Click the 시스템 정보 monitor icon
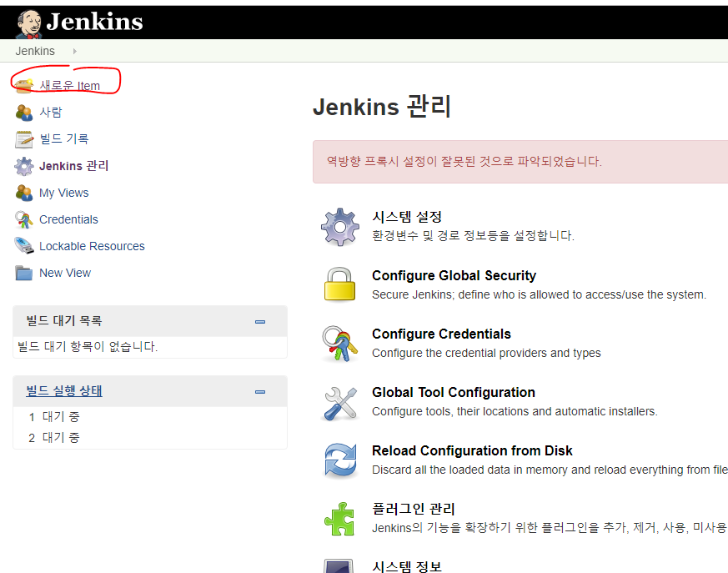 coord(339,566)
